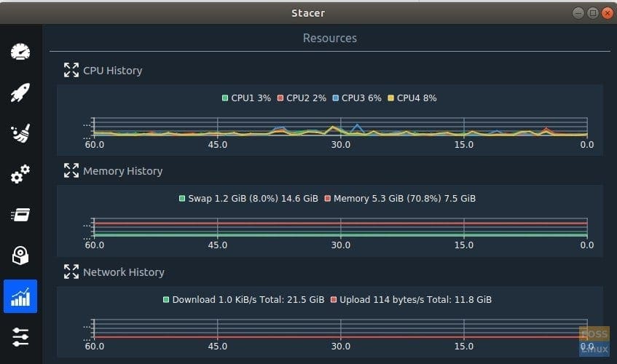Toggle CPU2 red legend swatch
The height and width of the screenshot is (364, 617).
pyautogui.click(x=280, y=98)
